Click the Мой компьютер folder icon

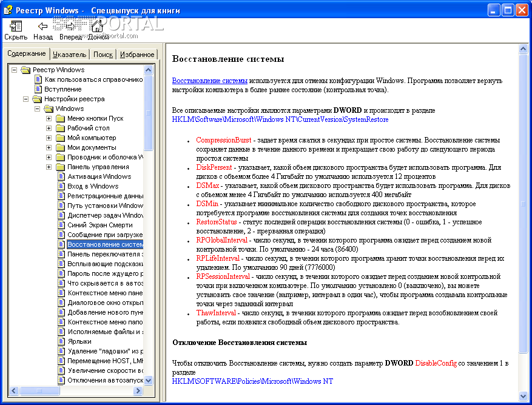point(61,138)
